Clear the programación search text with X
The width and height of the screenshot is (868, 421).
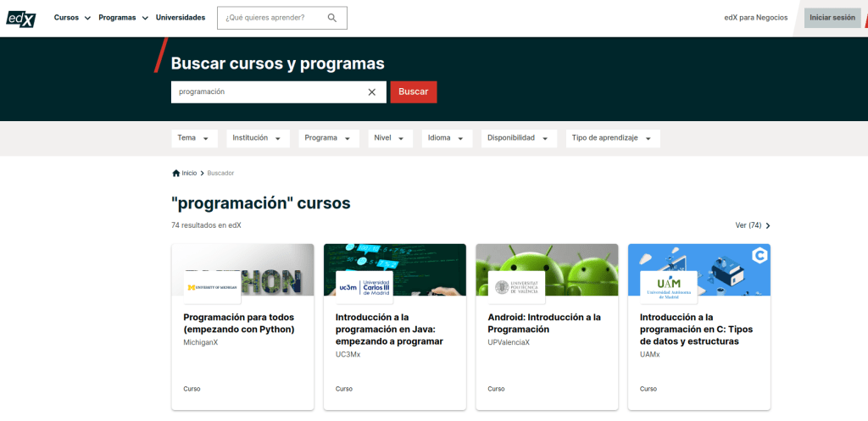coord(372,91)
